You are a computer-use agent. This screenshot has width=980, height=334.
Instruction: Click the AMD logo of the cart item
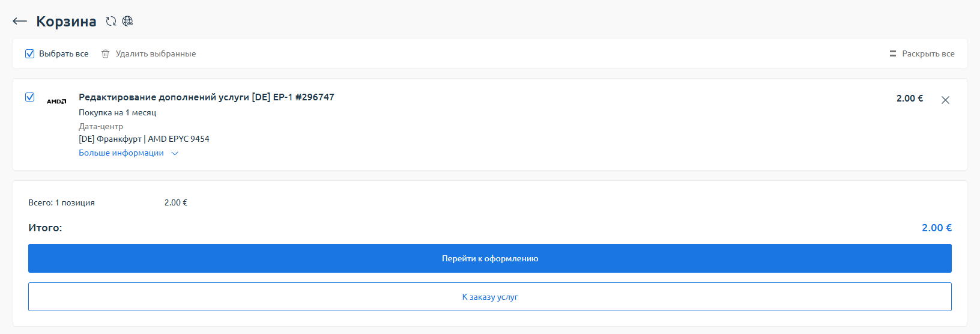tap(56, 102)
